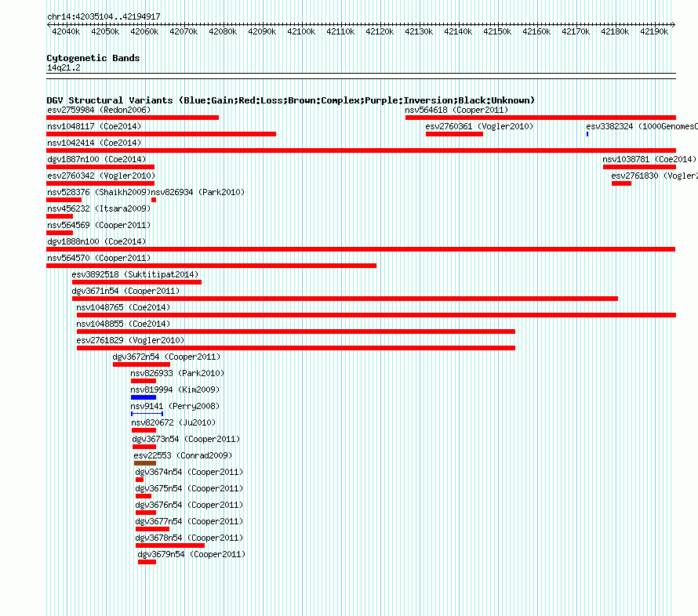Click the nsv1038781 (Coe2014) label
Viewport: 698px width, 616px height.
(649, 159)
